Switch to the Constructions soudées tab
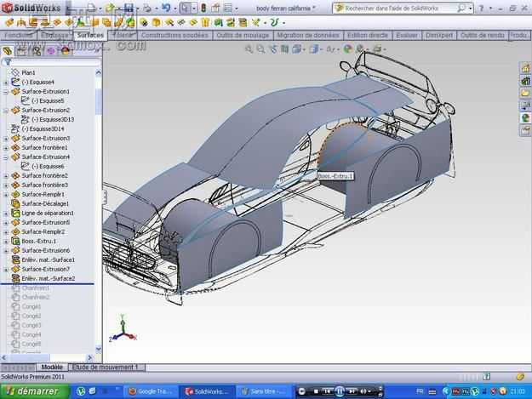Image resolution: width=532 pixels, height=399 pixels. [174, 35]
